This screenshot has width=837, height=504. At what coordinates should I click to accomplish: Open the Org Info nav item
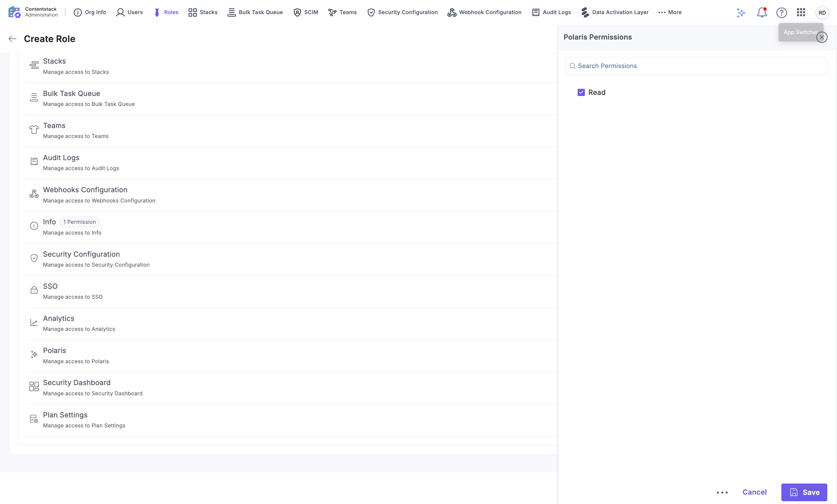point(90,12)
